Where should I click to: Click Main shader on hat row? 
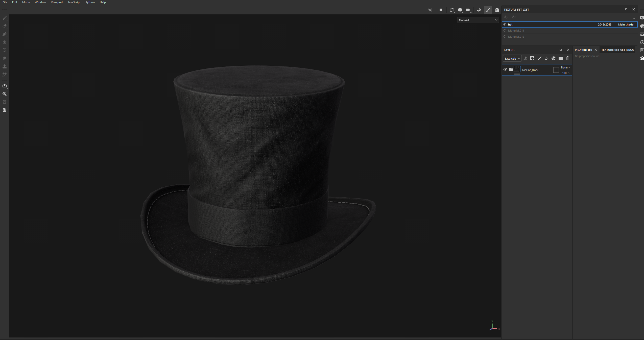(x=626, y=25)
